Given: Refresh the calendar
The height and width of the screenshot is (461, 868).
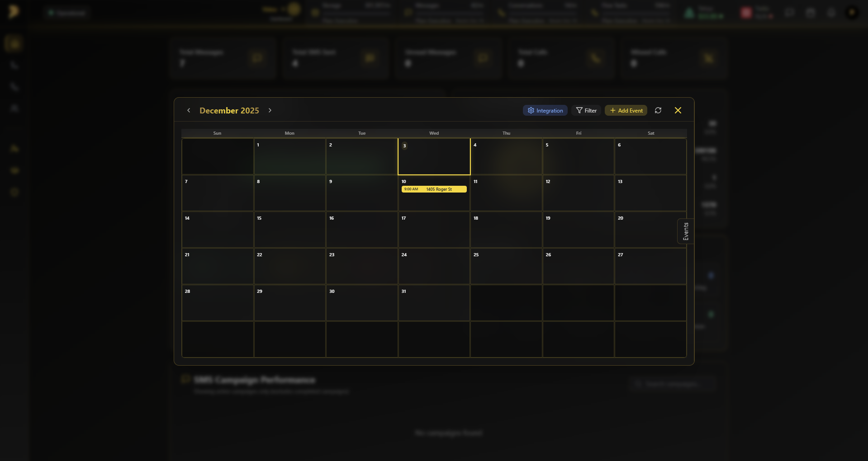Looking at the screenshot, I should 658,110.
